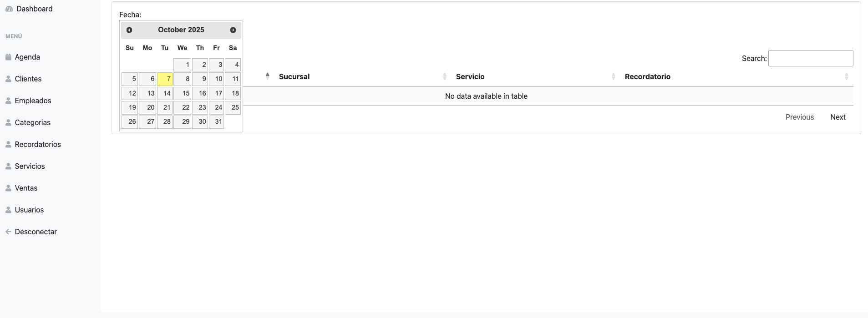Click the Previous pagination button
This screenshot has width=868, height=318.
pos(799,117)
